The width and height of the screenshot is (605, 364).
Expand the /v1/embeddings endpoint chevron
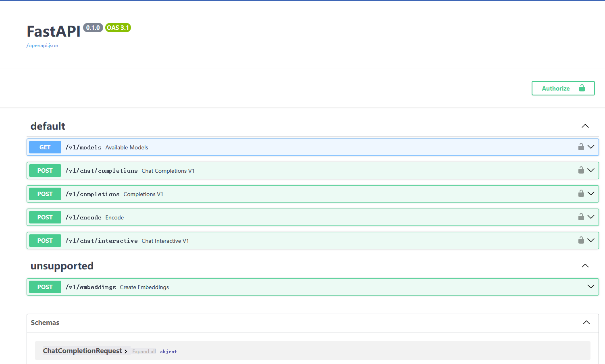click(591, 287)
